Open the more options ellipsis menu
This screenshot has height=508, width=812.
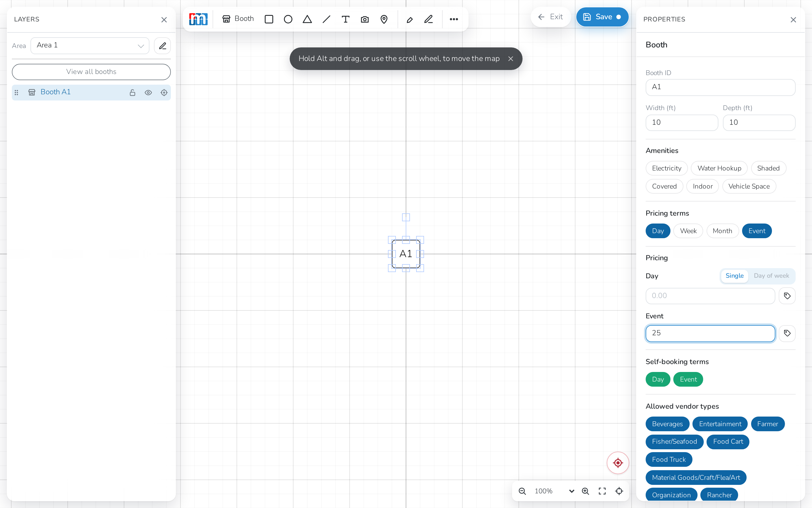(454, 19)
